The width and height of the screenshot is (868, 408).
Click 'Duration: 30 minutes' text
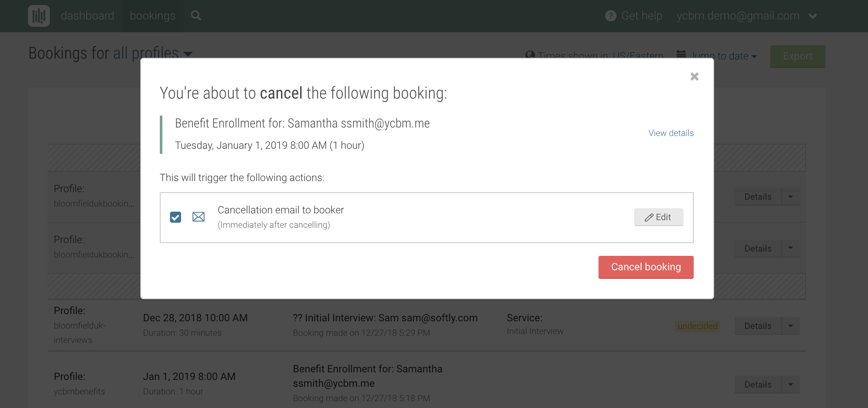click(182, 333)
